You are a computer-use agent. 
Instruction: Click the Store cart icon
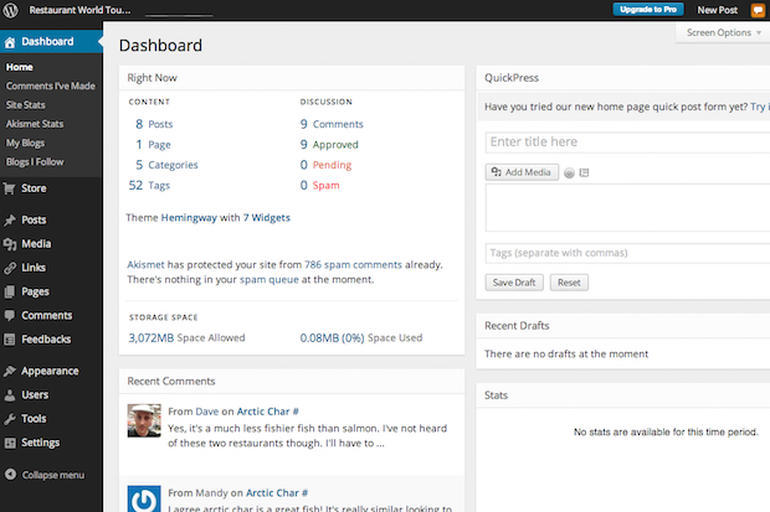(9, 188)
